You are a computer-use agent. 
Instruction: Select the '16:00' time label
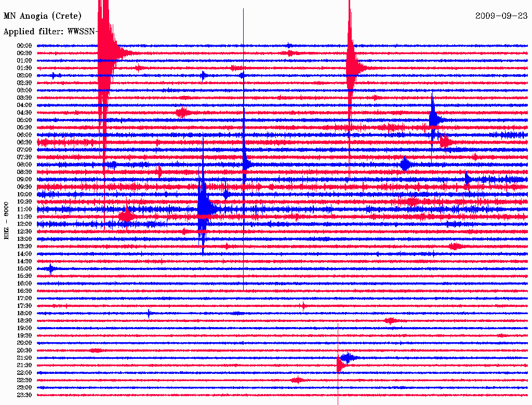click(x=24, y=283)
